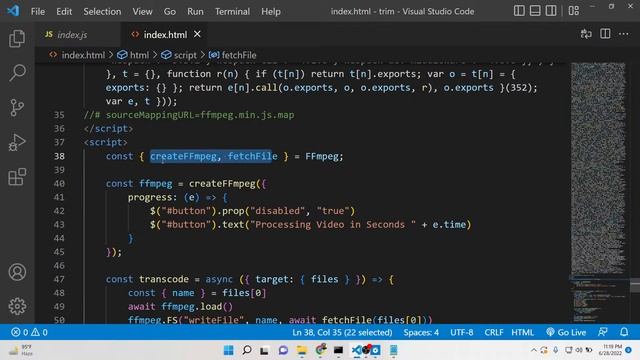This screenshot has height=360, width=640.
Task: Open the Edit menu
Action: (64, 11)
